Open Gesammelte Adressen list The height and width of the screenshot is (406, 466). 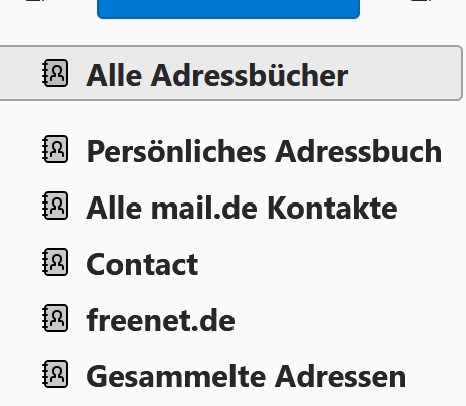click(246, 377)
